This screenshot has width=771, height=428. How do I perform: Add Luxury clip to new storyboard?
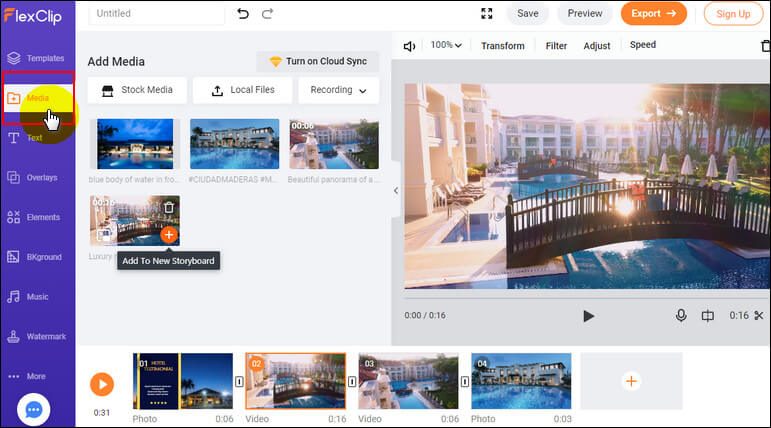[169, 235]
